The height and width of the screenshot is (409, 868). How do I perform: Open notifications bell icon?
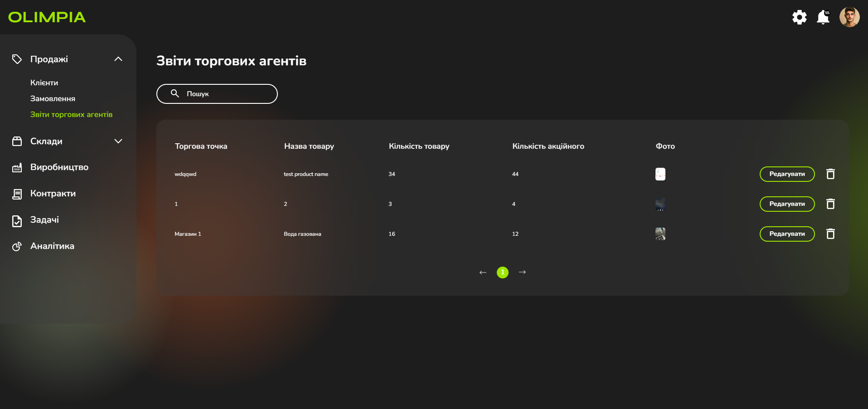pyautogui.click(x=823, y=17)
